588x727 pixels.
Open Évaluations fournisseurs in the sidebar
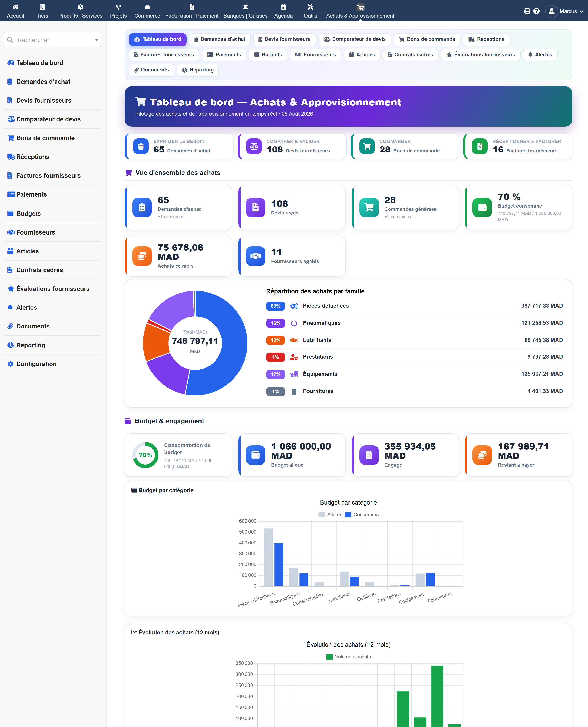click(52, 289)
